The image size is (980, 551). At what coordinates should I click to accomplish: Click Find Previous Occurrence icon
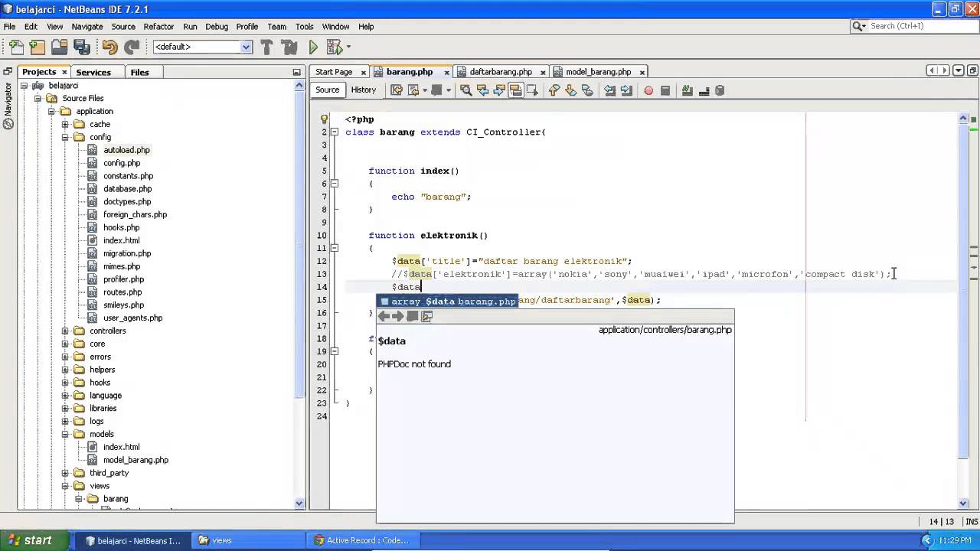point(482,90)
